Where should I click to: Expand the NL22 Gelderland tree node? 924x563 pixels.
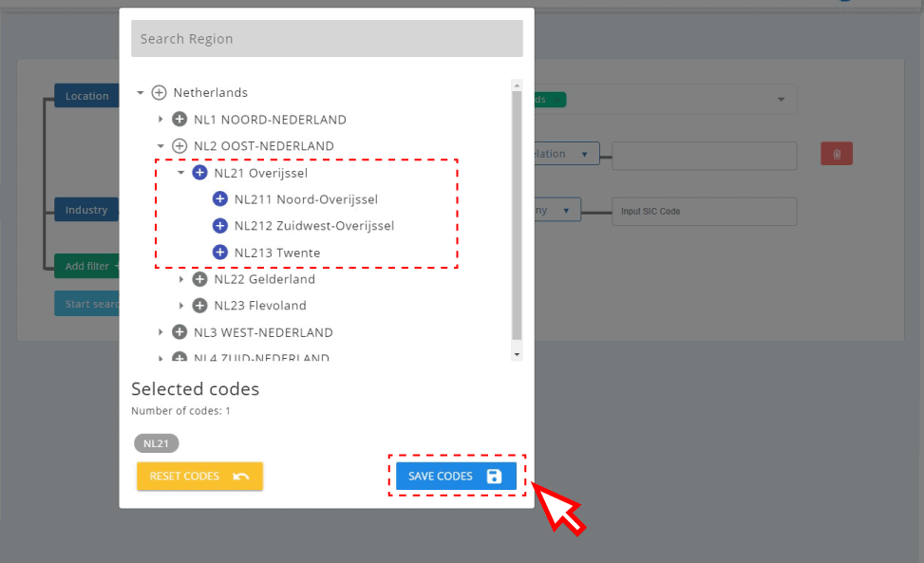(181, 279)
